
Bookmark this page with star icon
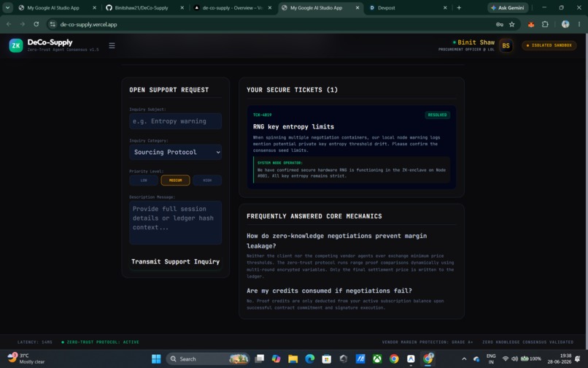coord(512,24)
